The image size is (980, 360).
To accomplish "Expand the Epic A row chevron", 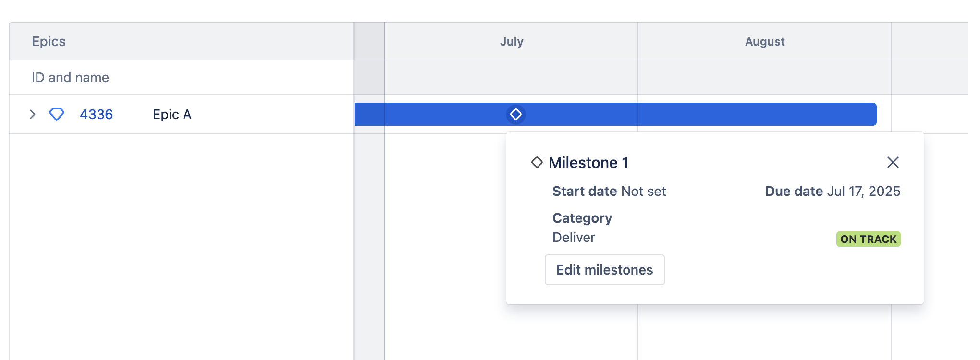I will pyautogui.click(x=33, y=114).
